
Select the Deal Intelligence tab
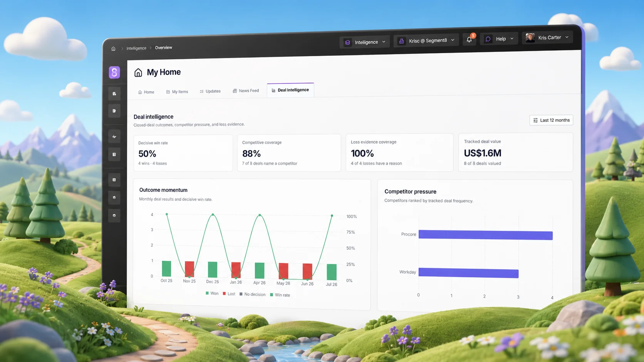pos(290,90)
